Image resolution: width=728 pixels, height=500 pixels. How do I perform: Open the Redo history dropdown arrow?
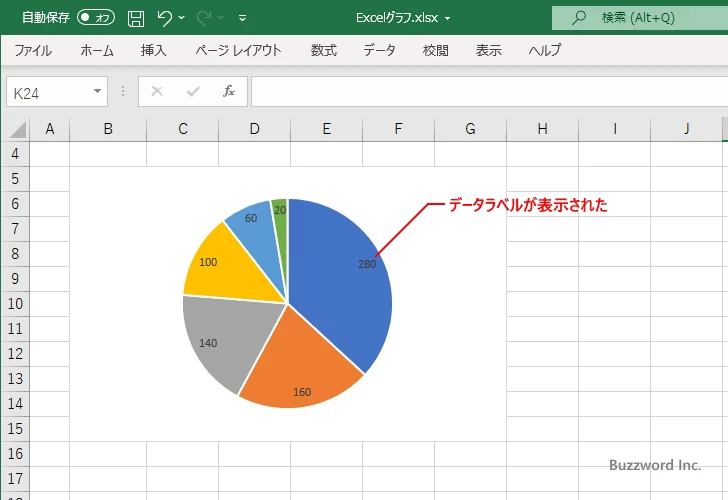tap(221, 18)
